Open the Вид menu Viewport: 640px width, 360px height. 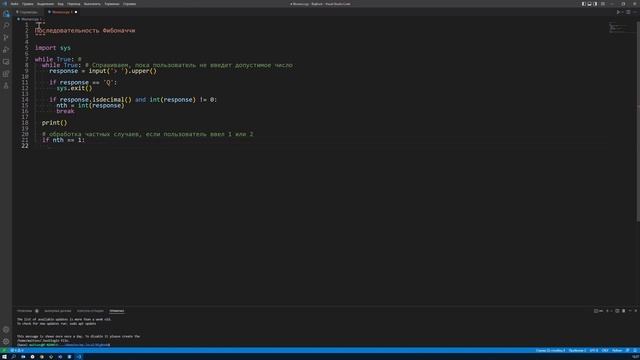pyautogui.click(x=60, y=4)
